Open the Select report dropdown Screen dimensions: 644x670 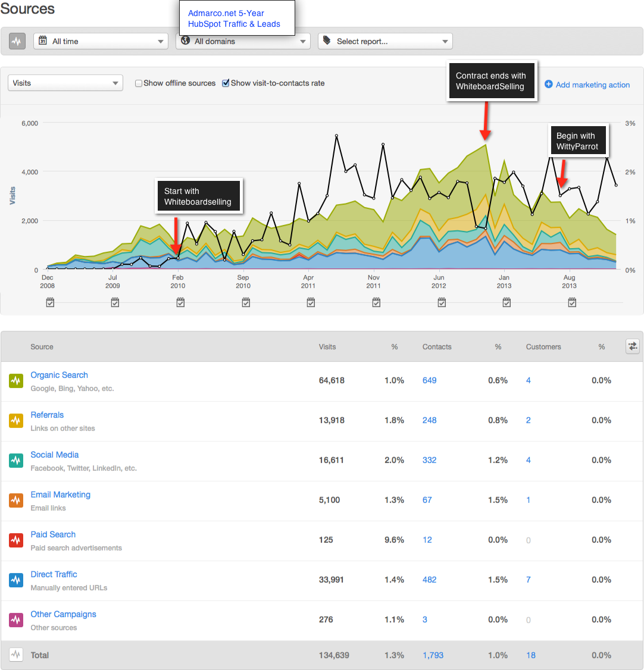(x=385, y=42)
